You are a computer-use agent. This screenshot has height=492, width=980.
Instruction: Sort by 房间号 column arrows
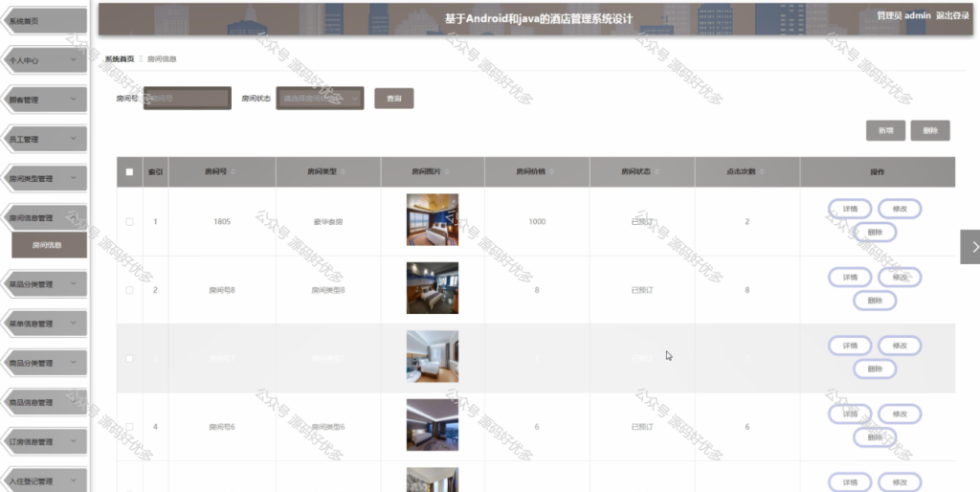coord(234,172)
